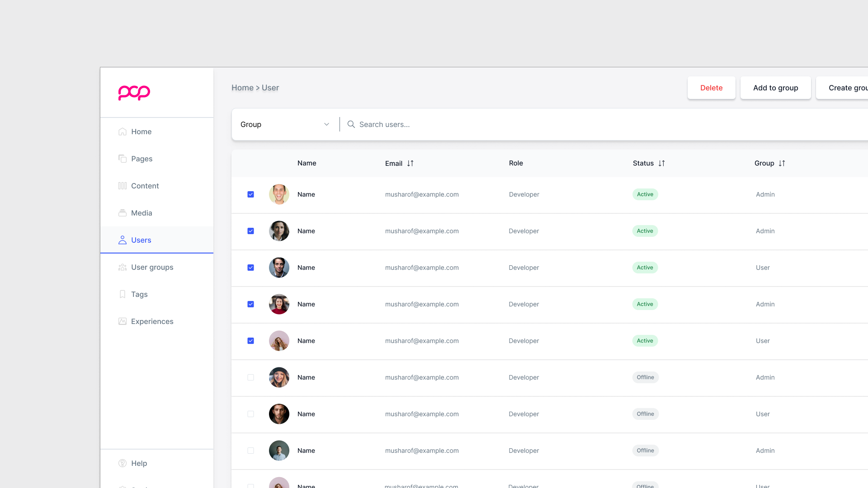Open the Users menu item
Screen dimensions: 868x488
(x=141, y=240)
